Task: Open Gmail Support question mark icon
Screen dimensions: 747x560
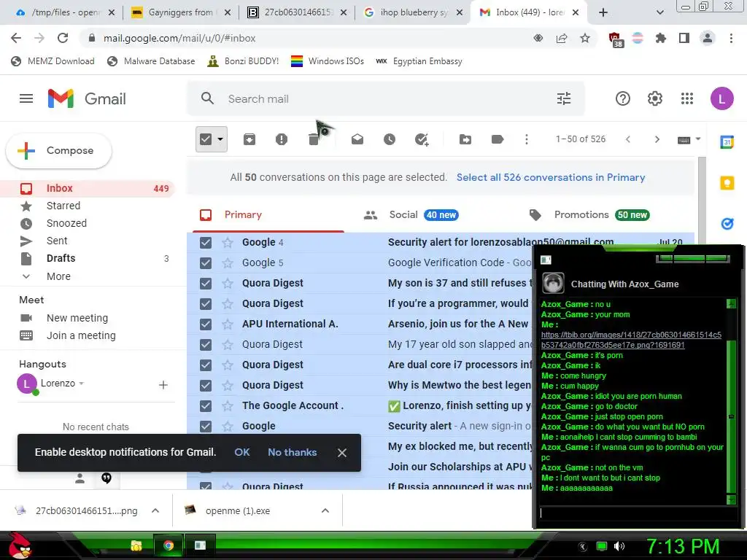Action: pos(623,98)
